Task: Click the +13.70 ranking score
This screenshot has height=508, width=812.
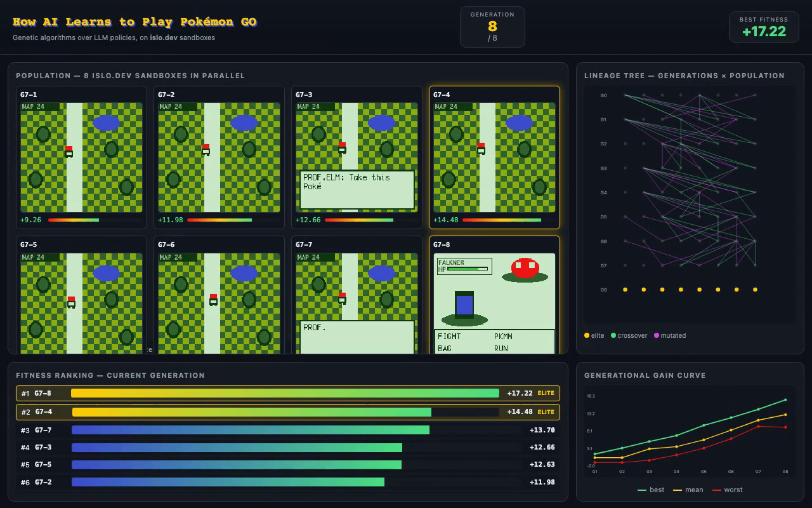Action: click(x=542, y=430)
